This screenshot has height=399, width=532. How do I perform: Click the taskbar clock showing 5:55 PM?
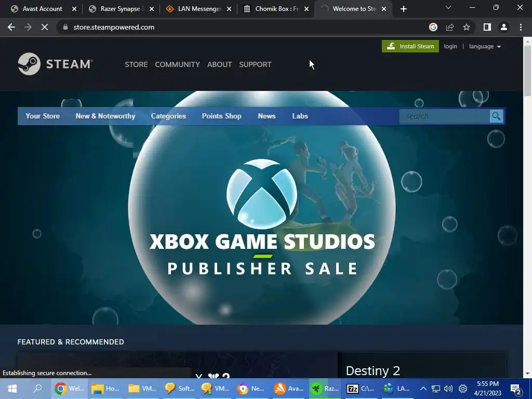pos(487,389)
